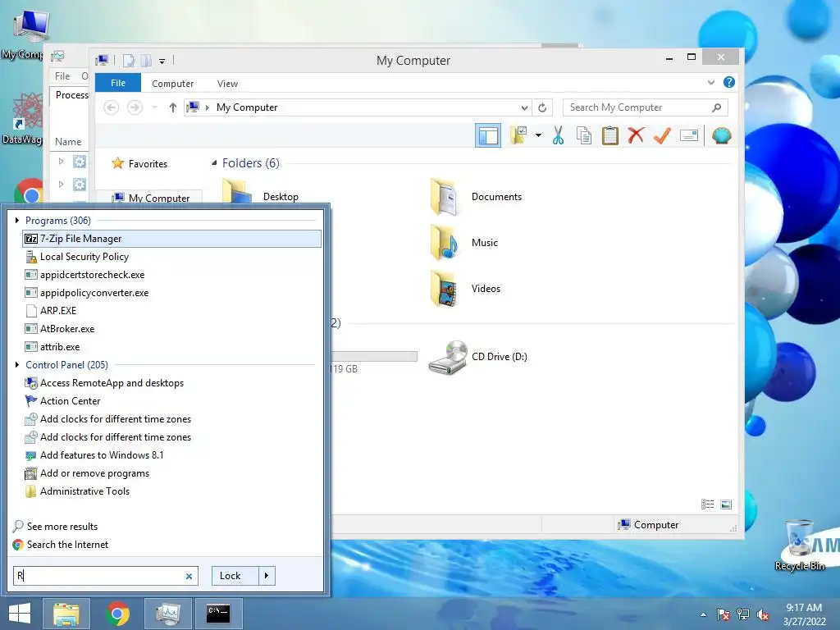The width and height of the screenshot is (840, 630).
Task: Clear the start menu search box
Action: coord(189,577)
